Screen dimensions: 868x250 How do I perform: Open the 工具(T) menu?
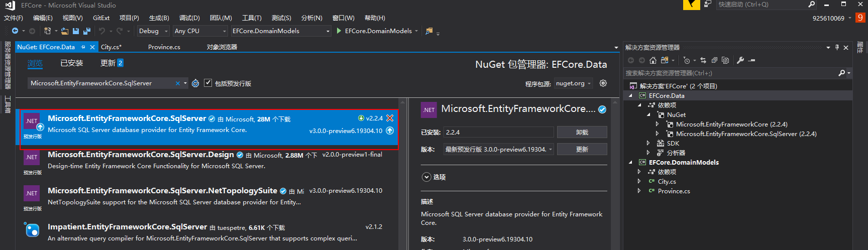click(x=252, y=18)
